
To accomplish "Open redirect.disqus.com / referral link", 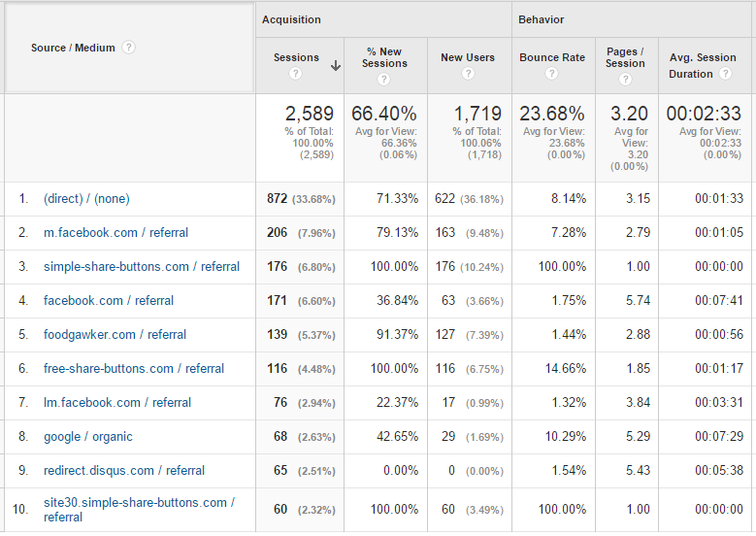I will (x=124, y=470).
